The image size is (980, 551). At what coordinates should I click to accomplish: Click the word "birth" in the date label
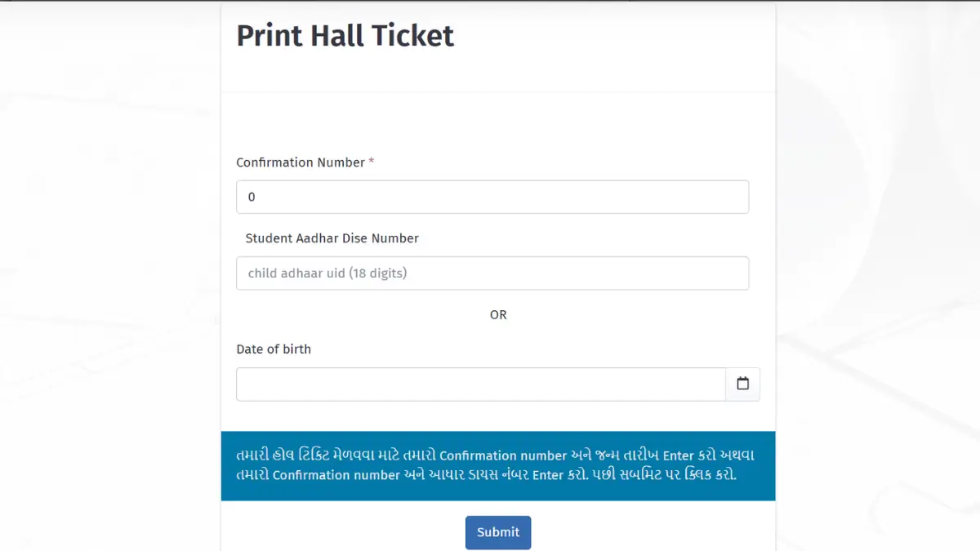[x=296, y=349]
